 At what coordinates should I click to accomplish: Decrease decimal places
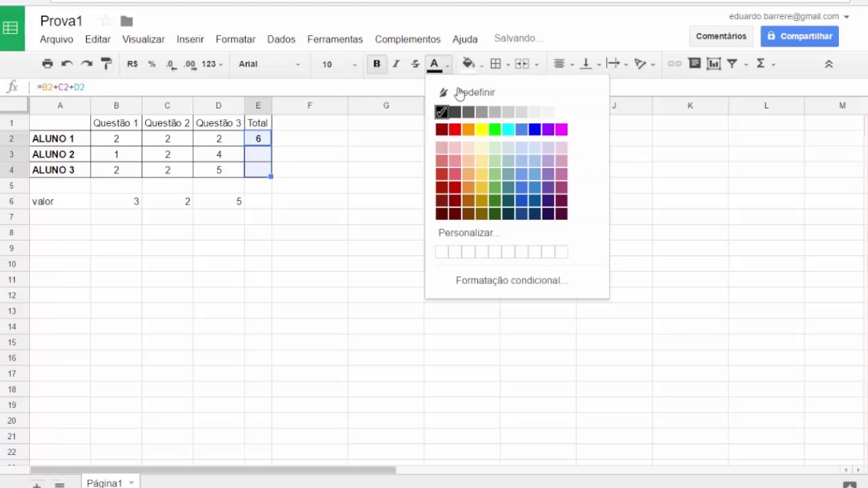[x=171, y=64]
